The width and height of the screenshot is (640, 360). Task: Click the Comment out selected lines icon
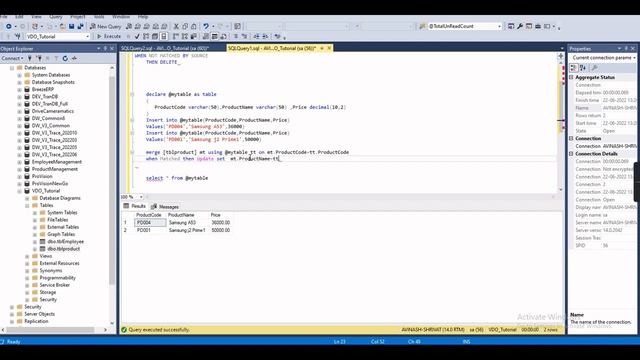pos(236,36)
